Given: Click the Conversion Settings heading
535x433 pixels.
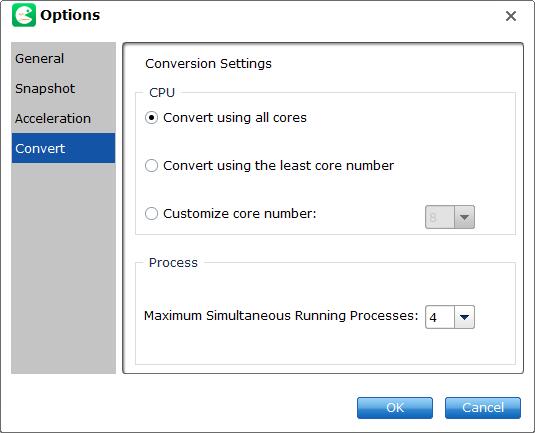Looking at the screenshot, I should pyautogui.click(x=208, y=63).
